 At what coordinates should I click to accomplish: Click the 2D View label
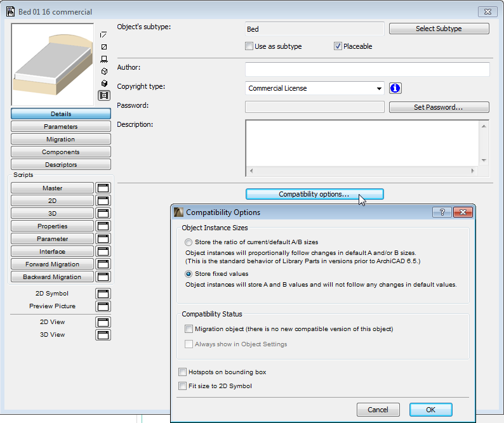tap(53, 322)
